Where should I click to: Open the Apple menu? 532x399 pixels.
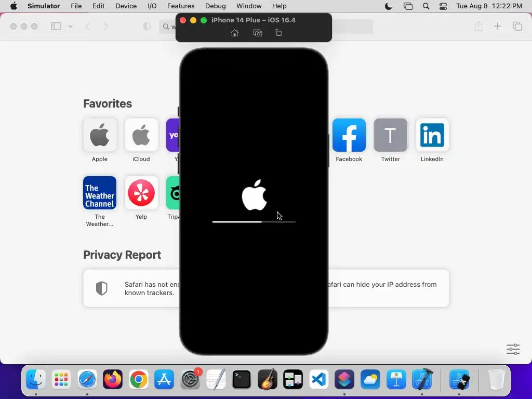[x=14, y=6]
